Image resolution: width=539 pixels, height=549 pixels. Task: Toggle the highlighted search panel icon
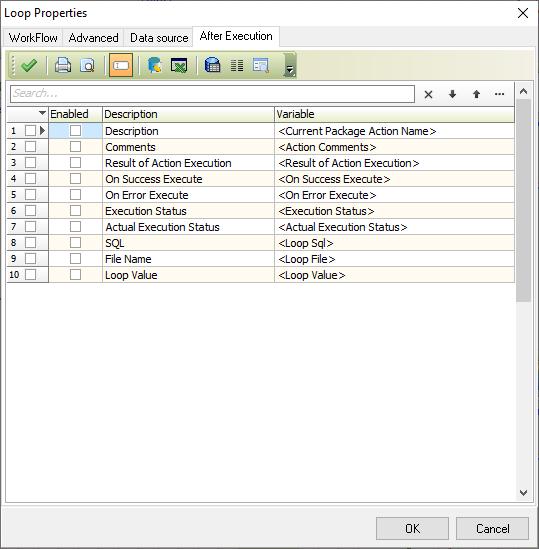121,65
